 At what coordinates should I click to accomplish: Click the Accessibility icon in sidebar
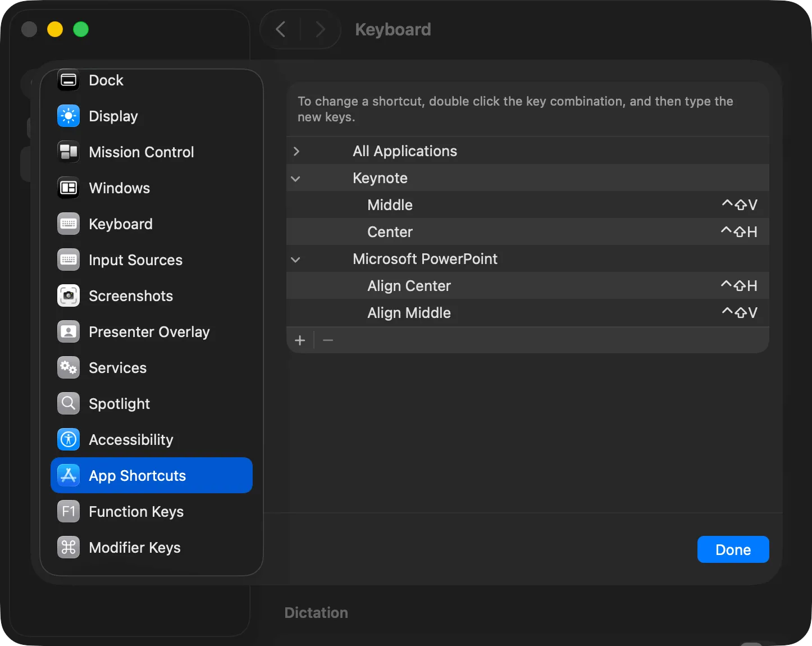69,440
